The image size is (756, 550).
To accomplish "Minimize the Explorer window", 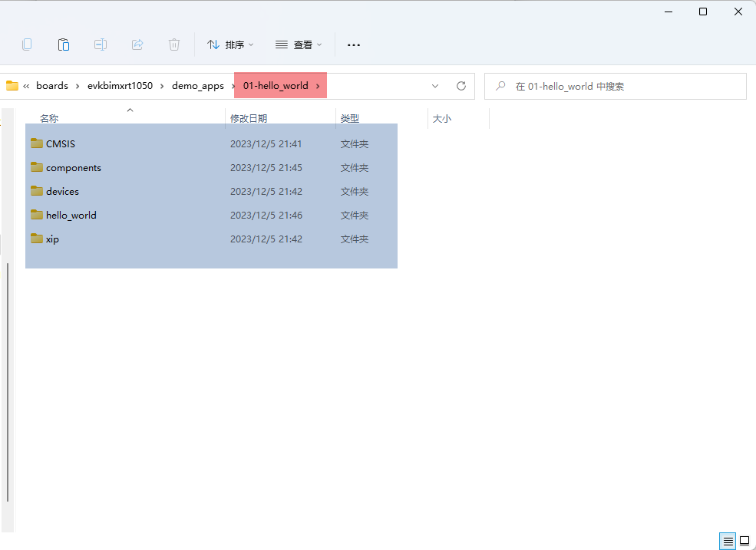I will click(669, 12).
